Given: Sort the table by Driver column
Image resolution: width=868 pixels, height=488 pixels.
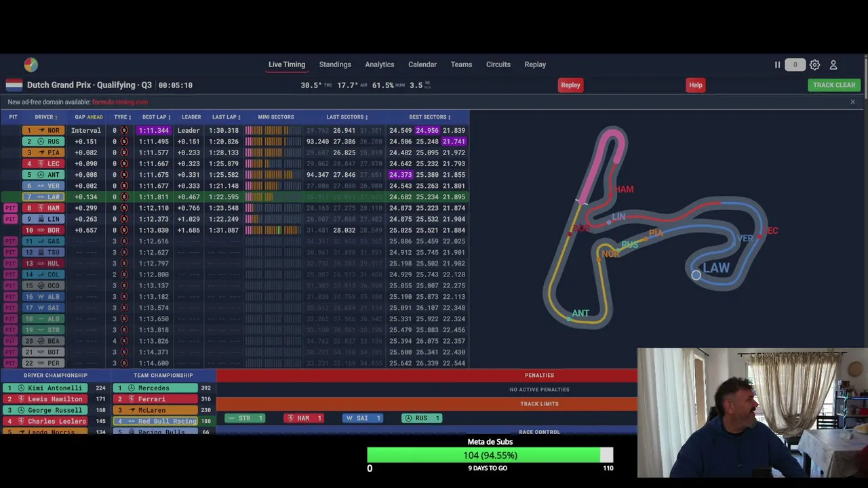Looking at the screenshot, I should (x=46, y=117).
